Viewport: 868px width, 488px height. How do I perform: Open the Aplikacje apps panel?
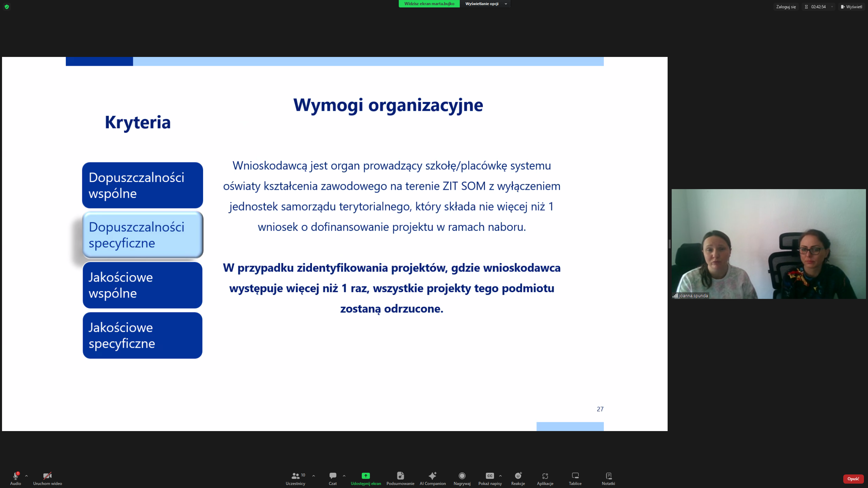point(545,478)
